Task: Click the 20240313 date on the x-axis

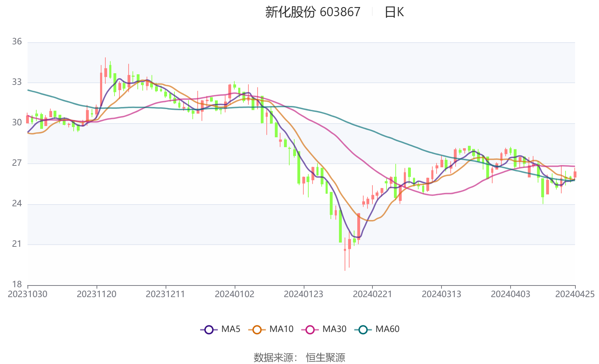Action: 441,294
